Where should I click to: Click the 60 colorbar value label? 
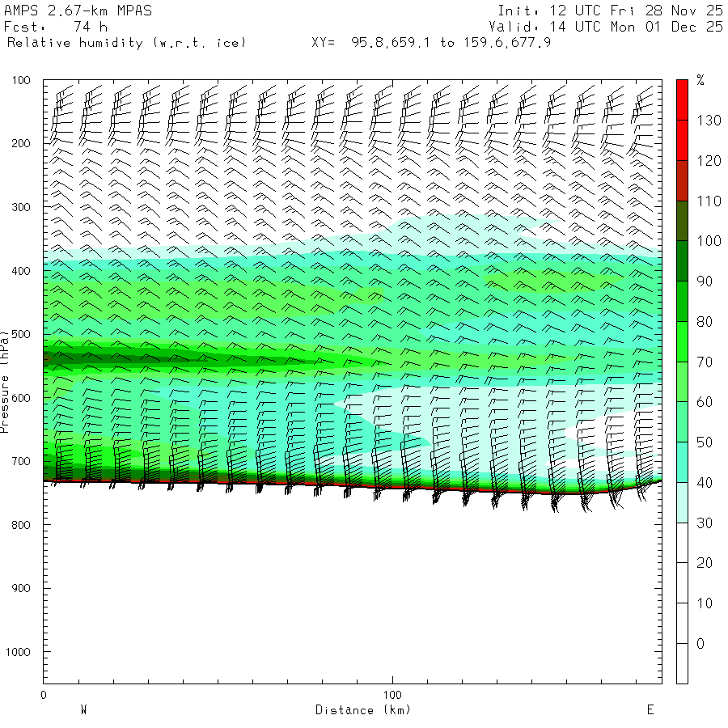(x=705, y=402)
